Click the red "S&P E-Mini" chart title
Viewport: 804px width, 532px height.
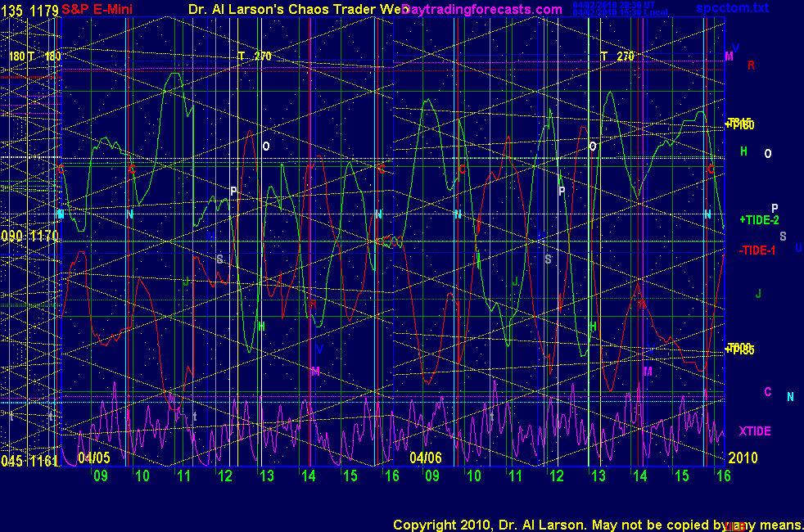[x=97, y=9]
